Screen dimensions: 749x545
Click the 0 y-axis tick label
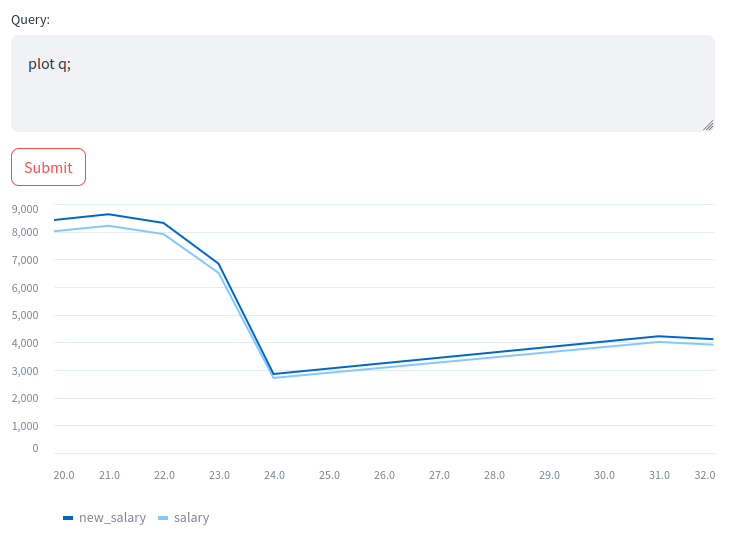click(35, 448)
